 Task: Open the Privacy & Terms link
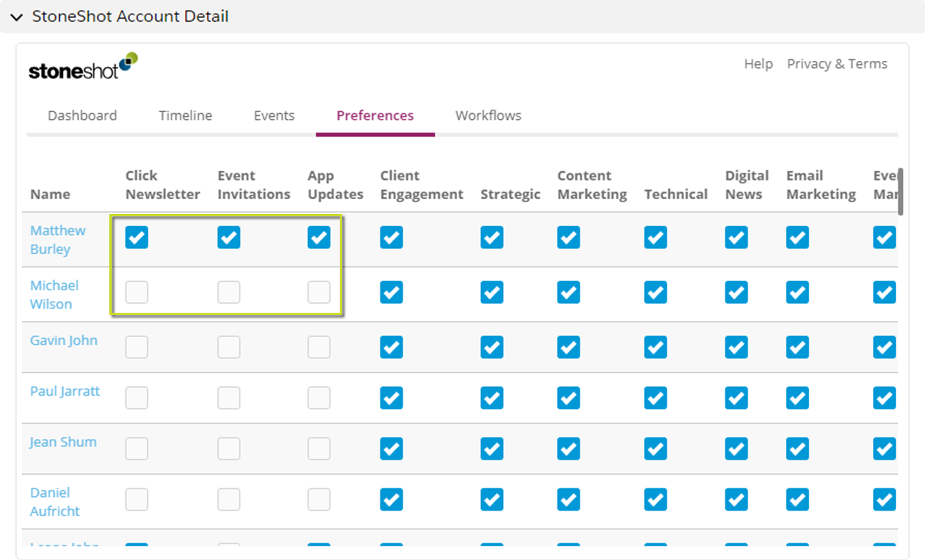(837, 64)
